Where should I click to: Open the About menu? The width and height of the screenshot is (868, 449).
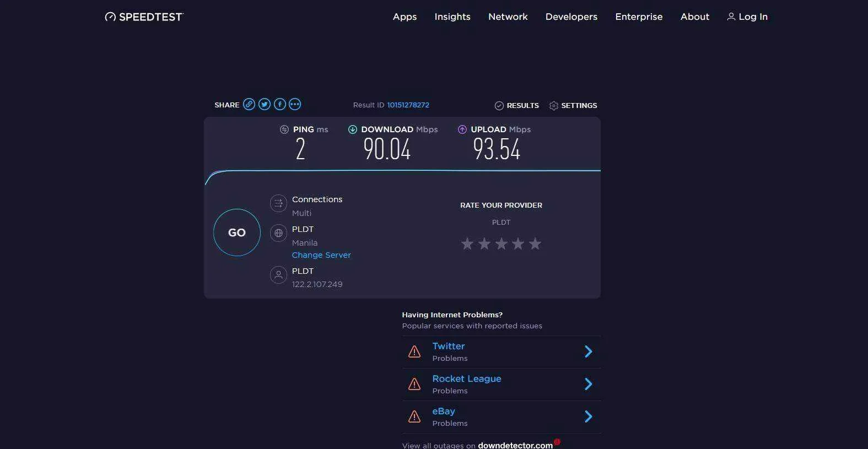[695, 17]
